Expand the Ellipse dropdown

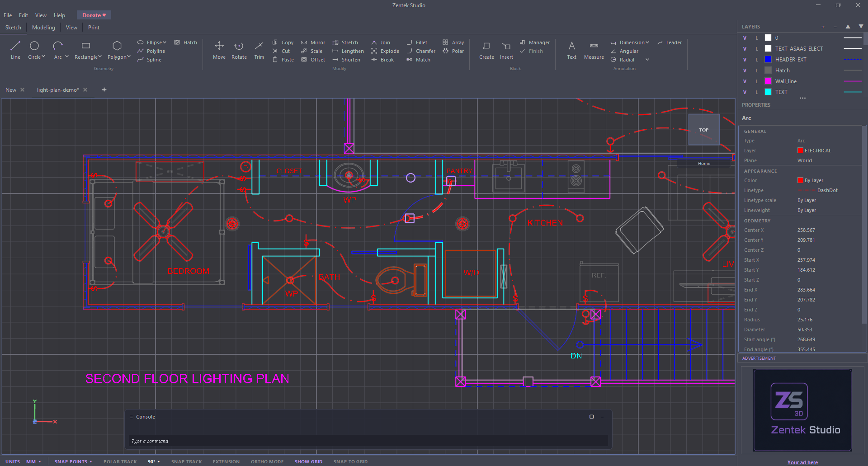click(x=165, y=42)
